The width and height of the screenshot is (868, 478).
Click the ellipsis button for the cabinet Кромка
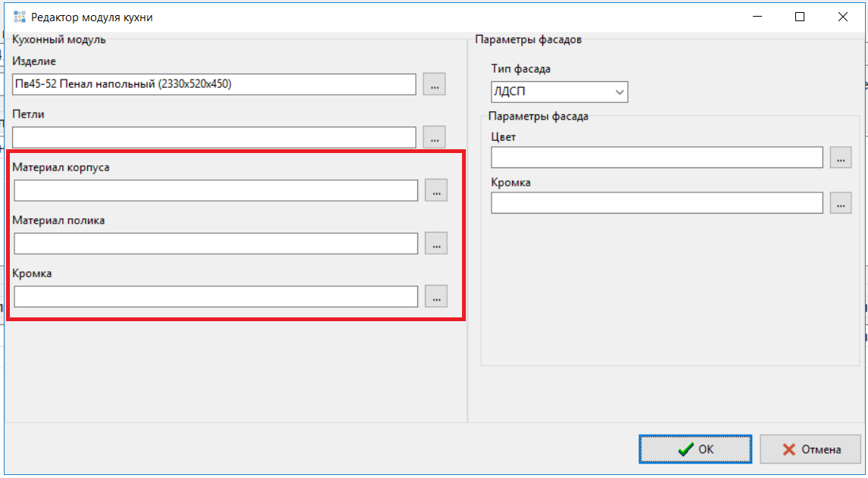(x=436, y=296)
